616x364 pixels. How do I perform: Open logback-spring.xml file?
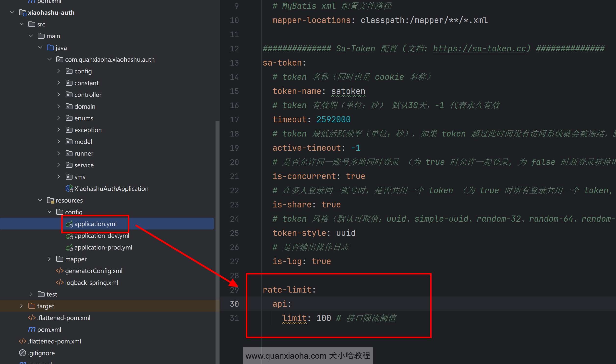(91, 283)
